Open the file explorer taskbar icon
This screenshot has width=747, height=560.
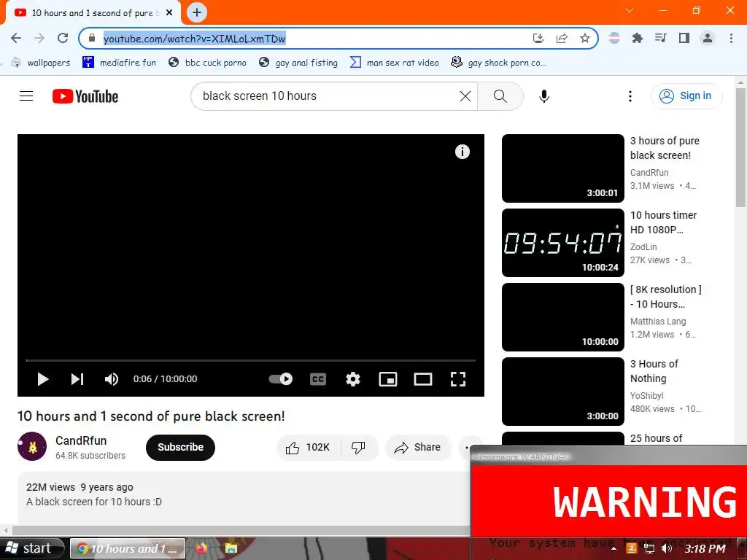[231, 548]
